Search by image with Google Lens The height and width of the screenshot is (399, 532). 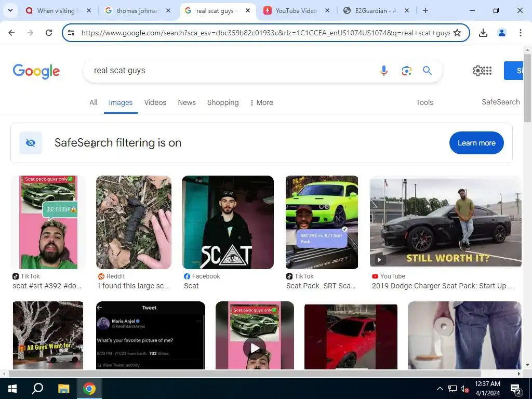(x=406, y=71)
